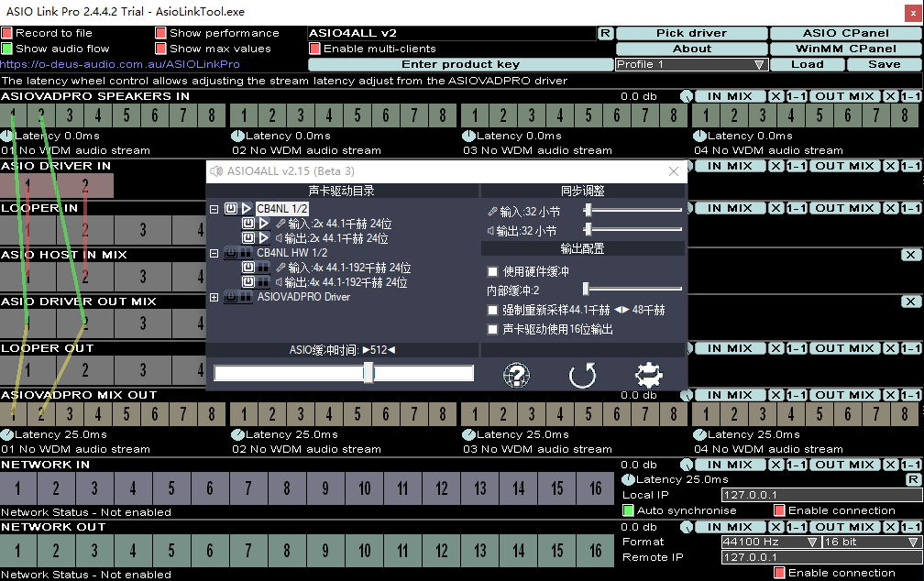Toggle the Auto synchronise checkbox
The height and width of the screenshot is (581, 924).
pyautogui.click(x=628, y=510)
